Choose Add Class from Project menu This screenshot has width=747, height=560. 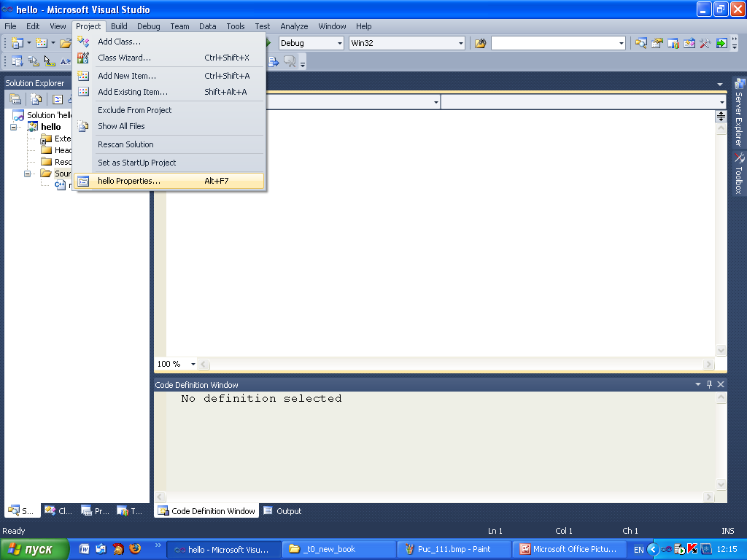pyautogui.click(x=169, y=42)
